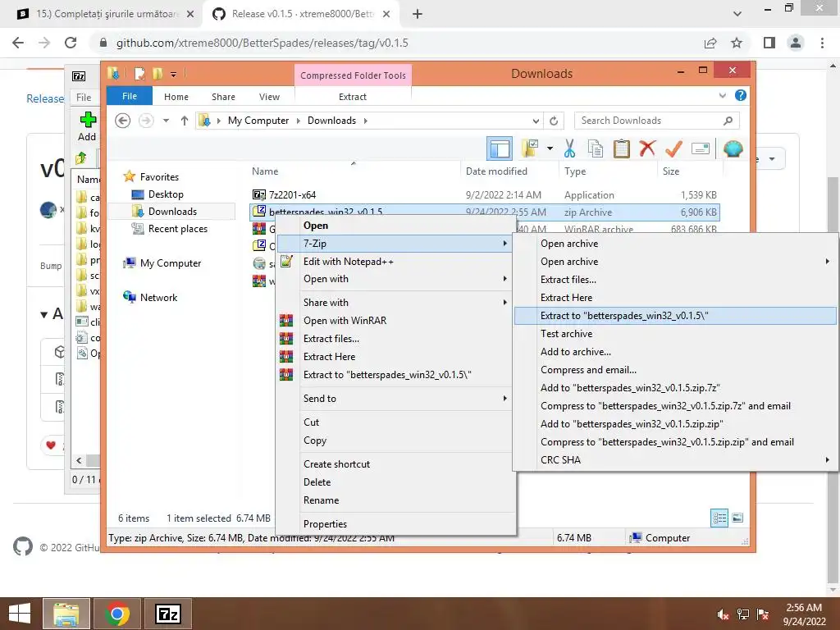
Task: Click the Downloads breadcrumb in address bar
Action: (x=331, y=121)
